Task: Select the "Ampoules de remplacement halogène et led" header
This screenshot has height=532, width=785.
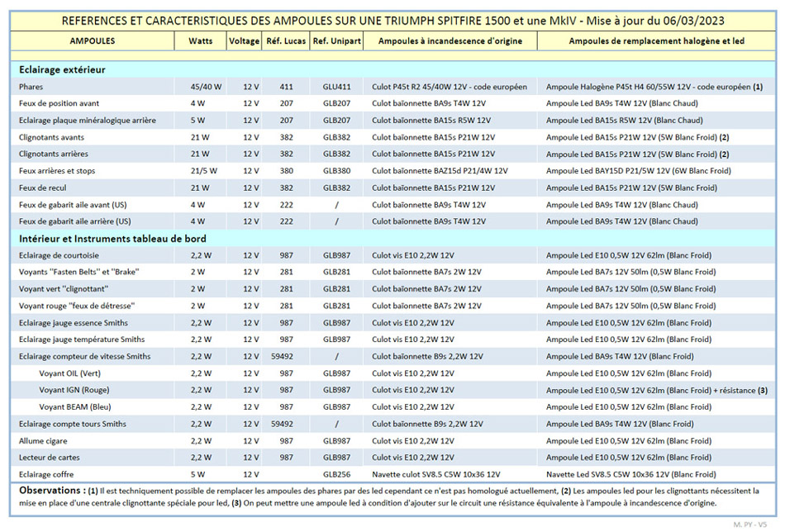Action: coord(656,40)
